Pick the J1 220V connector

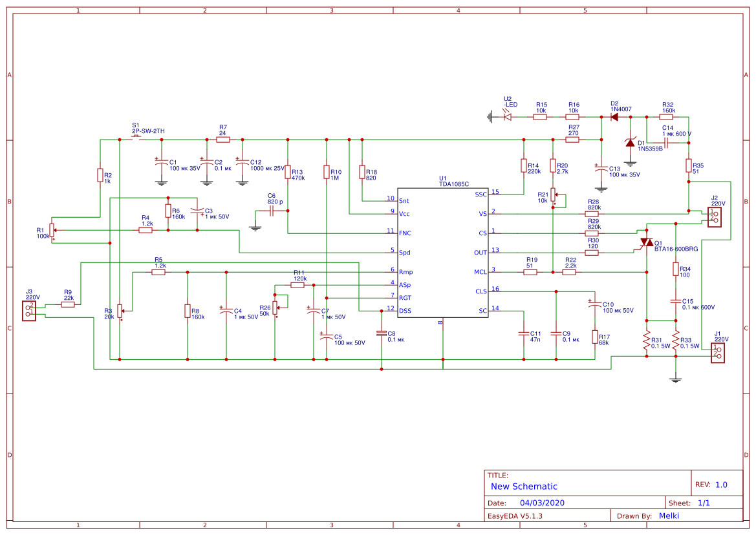pyautogui.click(x=717, y=352)
